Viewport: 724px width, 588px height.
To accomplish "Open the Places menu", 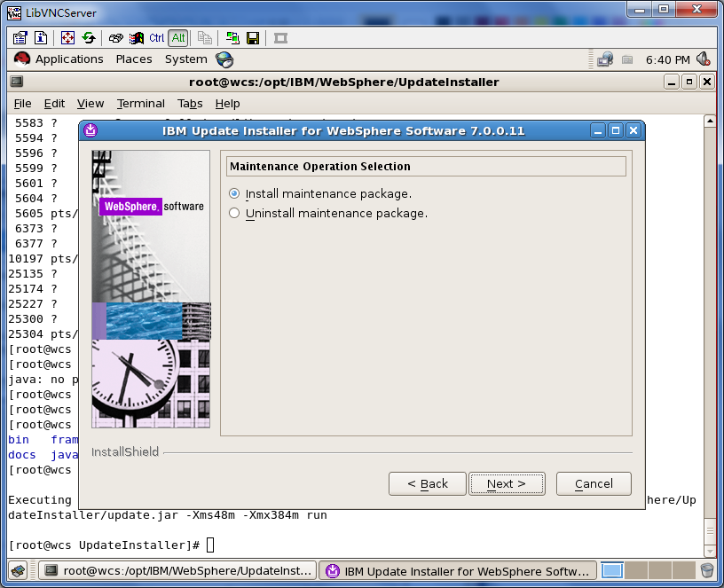I will [x=134, y=59].
